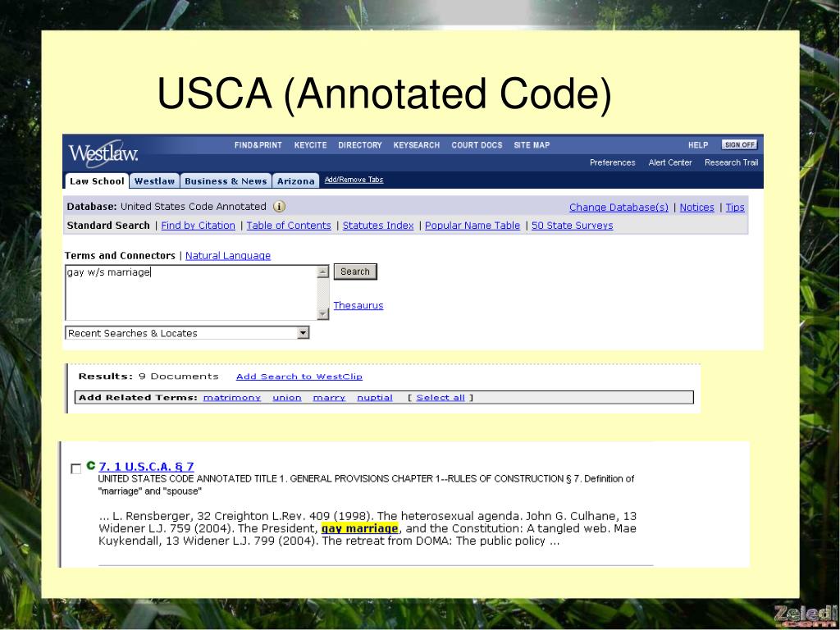Open Table of Contents link
The height and width of the screenshot is (630, 840).
(x=289, y=226)
